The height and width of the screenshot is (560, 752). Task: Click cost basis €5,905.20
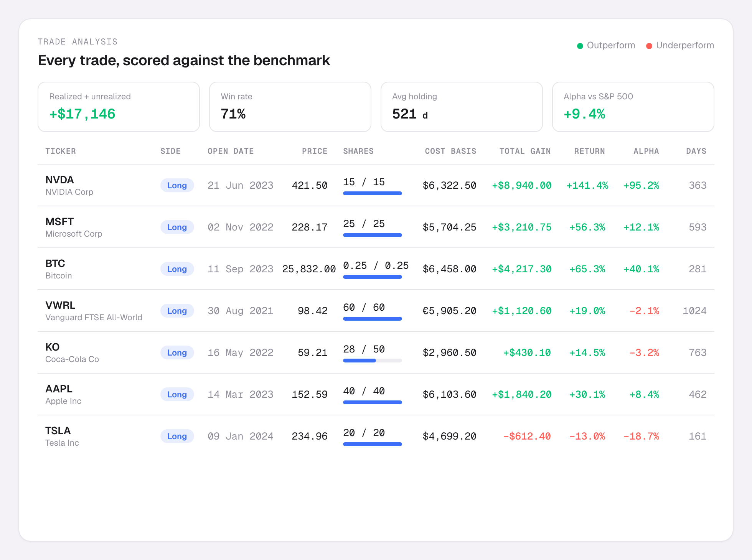coord(449,311)
